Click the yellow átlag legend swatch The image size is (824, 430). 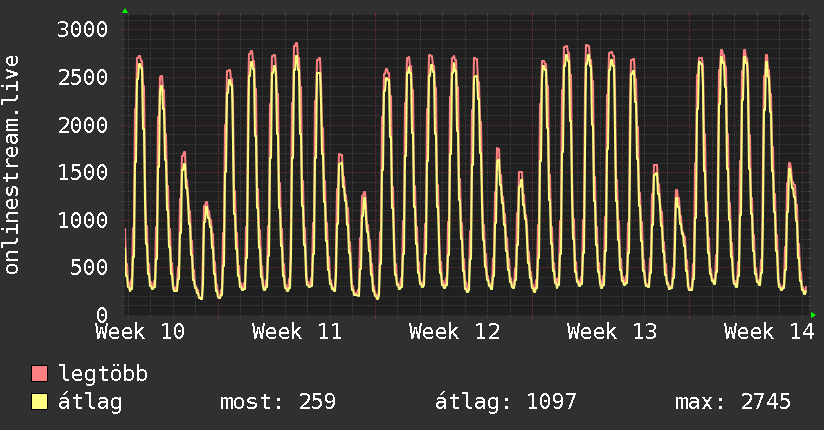pos(39,402)
